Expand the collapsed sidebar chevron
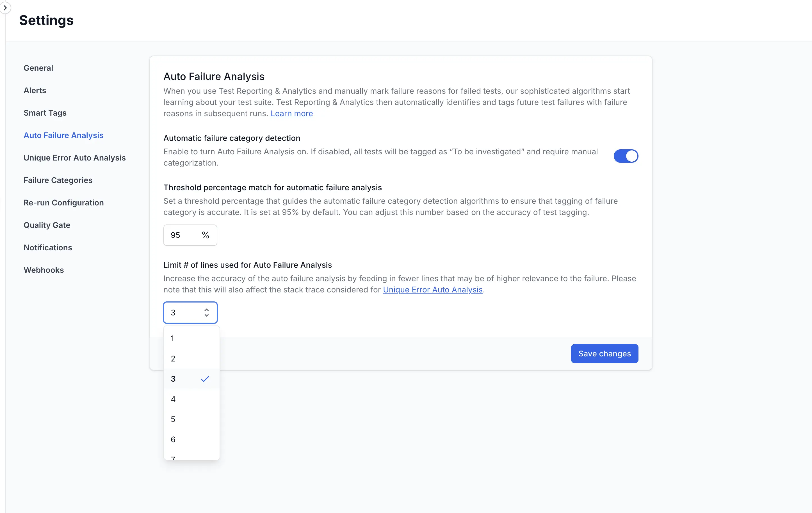 point(5,8)
